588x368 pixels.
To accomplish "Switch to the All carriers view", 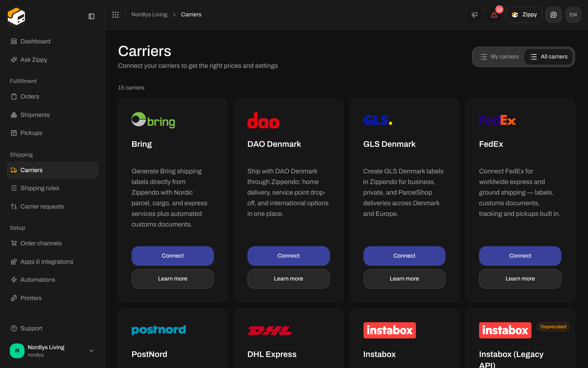I will tap(548, 57).
